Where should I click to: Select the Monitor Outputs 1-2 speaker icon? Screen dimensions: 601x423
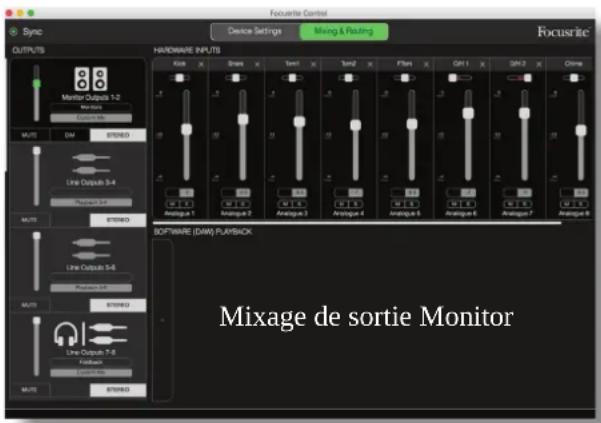91,79
